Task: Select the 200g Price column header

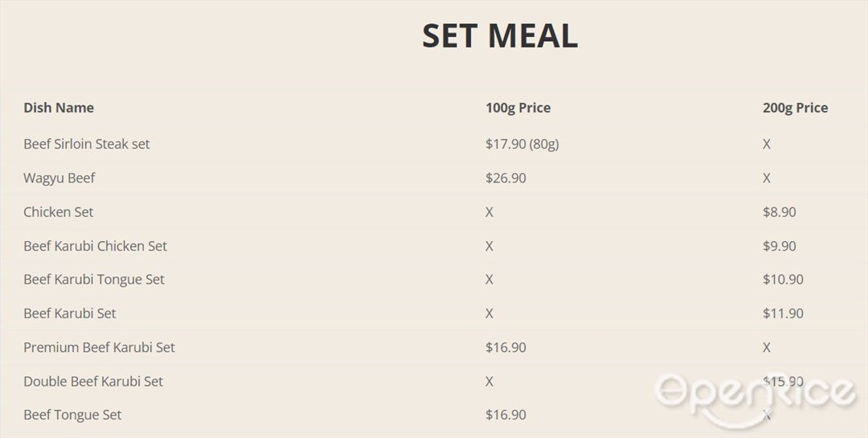Action: point(796,108)
